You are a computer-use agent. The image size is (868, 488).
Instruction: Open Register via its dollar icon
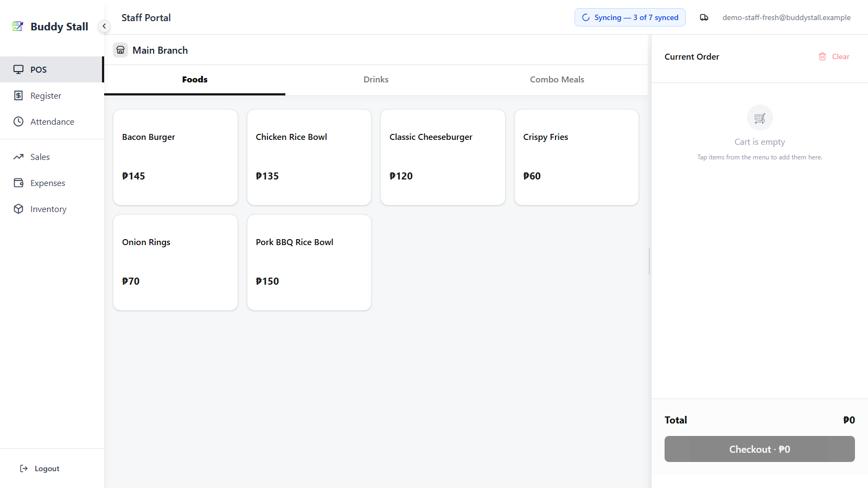click(x=18, y=95)
